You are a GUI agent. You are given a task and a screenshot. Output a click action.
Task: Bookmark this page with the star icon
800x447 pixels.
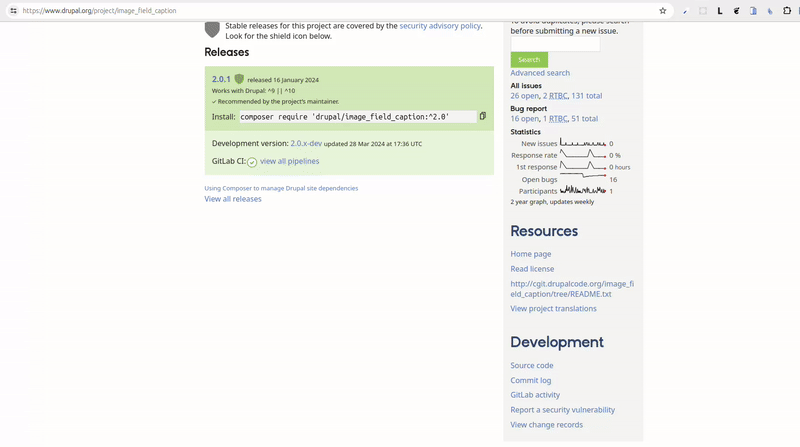point(662,11)
